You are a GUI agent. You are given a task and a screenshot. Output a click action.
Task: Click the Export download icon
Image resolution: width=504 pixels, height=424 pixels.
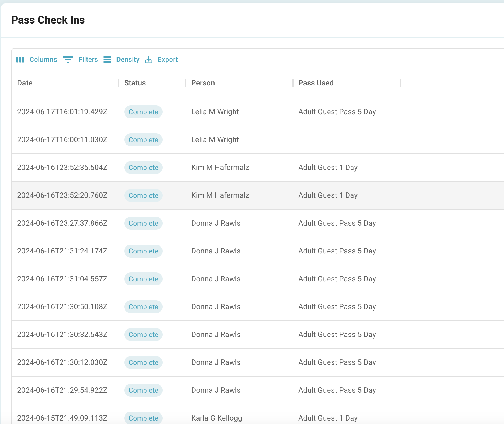[x=149, y=59]
